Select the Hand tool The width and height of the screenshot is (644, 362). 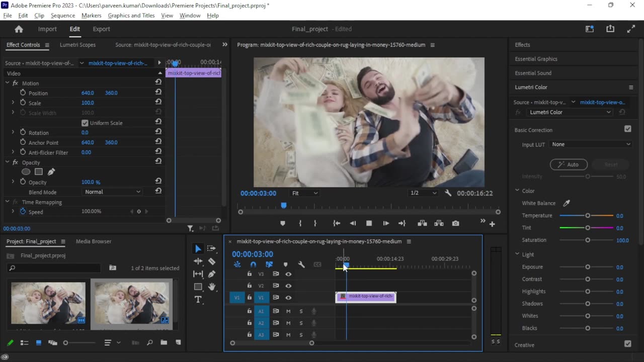tap(212, 287)
